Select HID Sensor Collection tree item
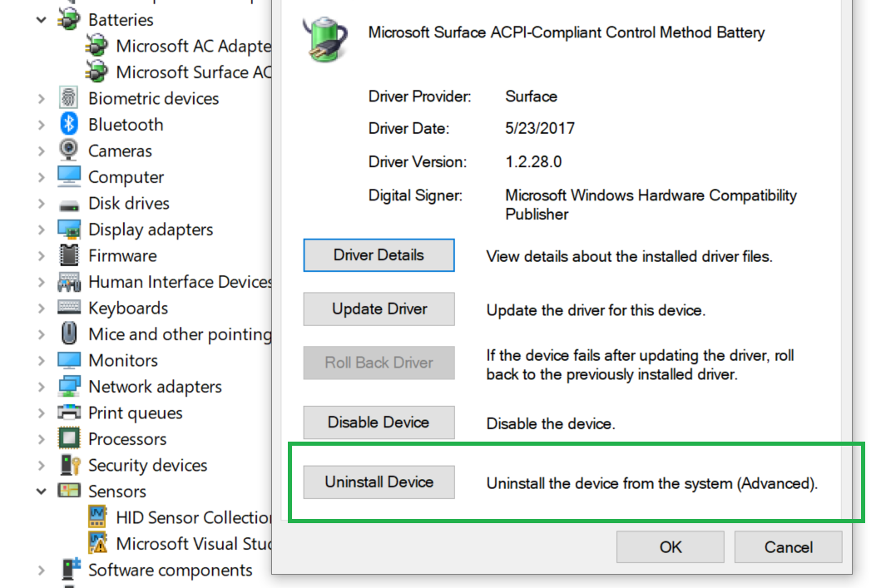The image size is (876, 588). (x=180, y=517)
